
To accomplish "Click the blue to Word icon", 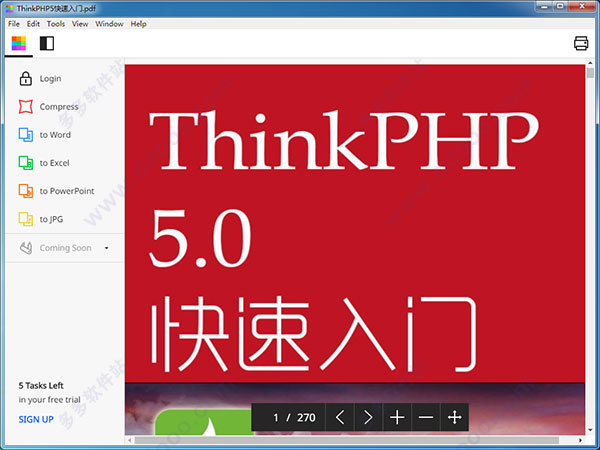I will point(26,135).
